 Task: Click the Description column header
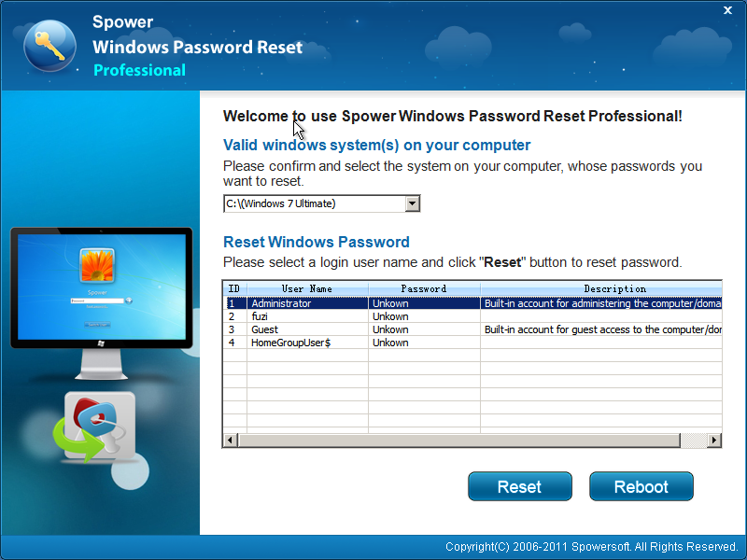click(x=601, y=288)
